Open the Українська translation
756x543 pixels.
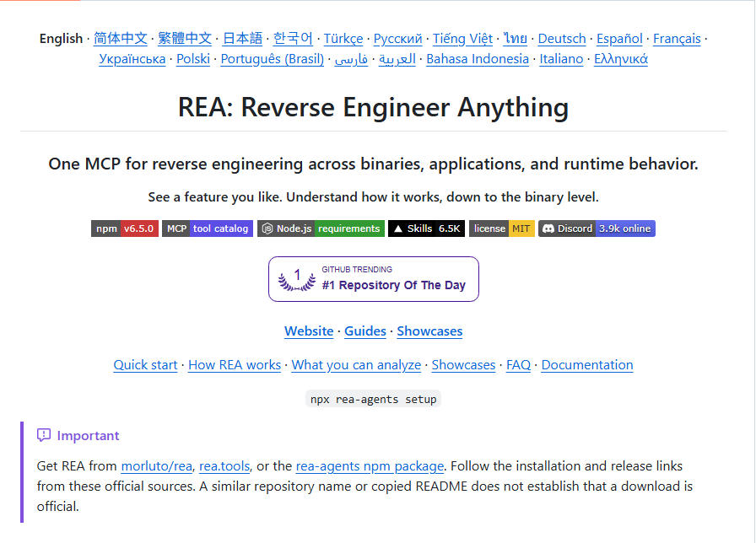(132, 59)
